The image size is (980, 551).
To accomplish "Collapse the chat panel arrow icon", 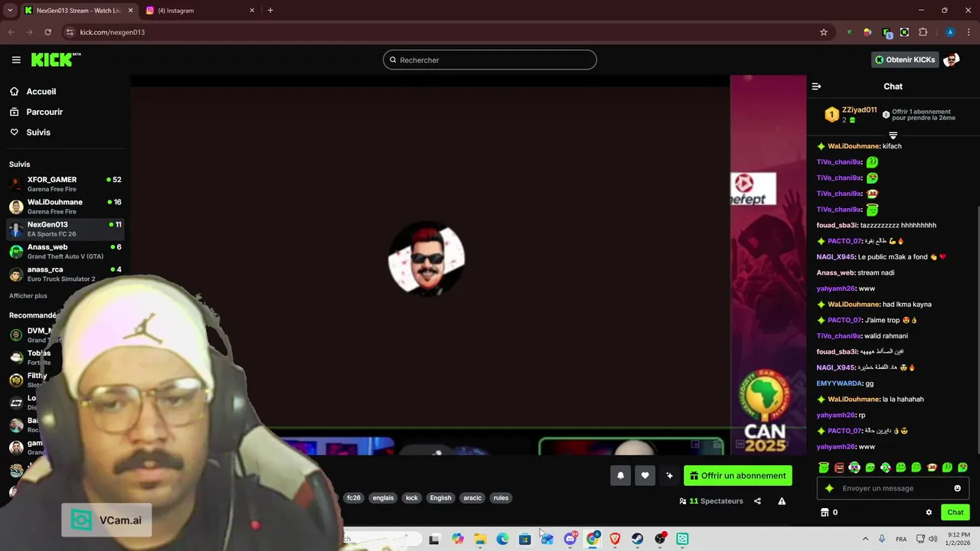I will click(816, 86).
